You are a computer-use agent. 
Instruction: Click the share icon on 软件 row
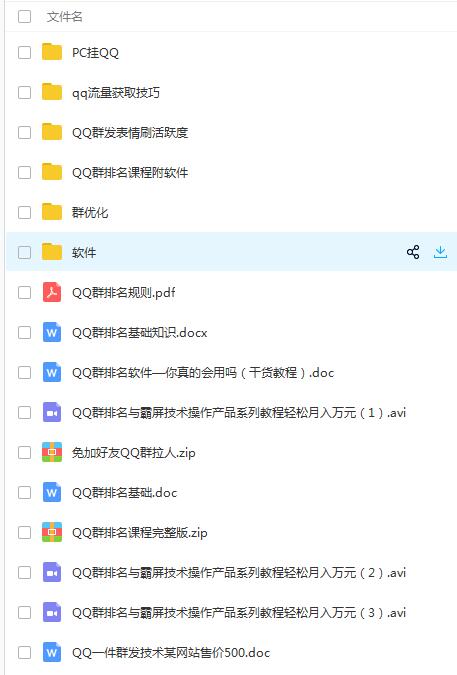(413, 252)
